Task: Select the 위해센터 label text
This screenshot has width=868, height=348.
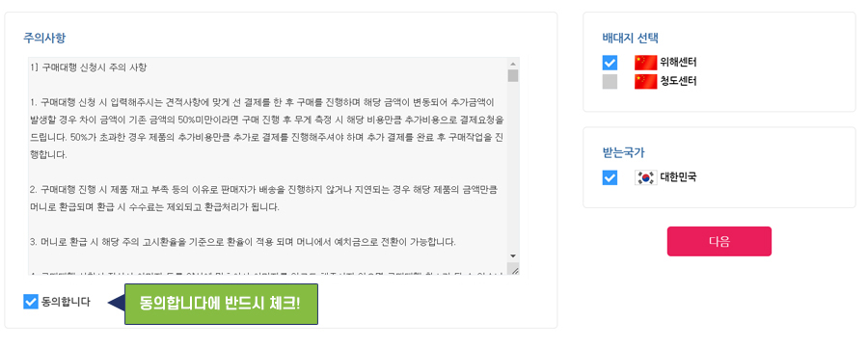Action: [678, 63]
